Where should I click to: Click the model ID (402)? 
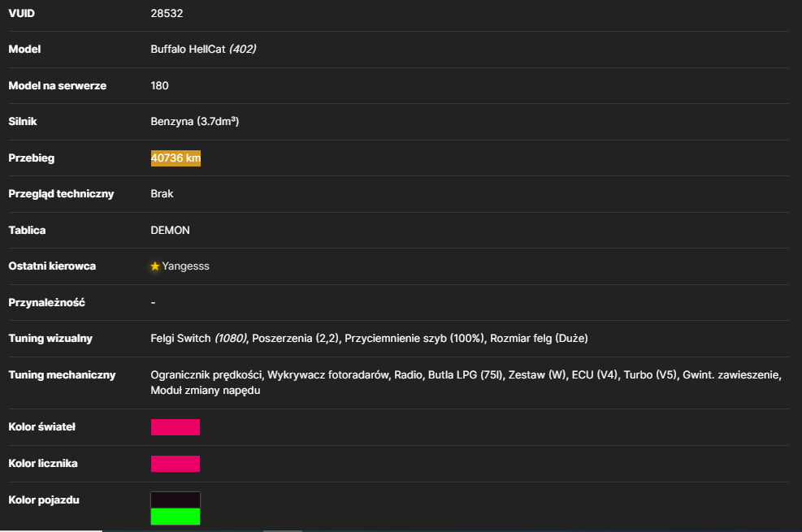(x=242, y=49)
